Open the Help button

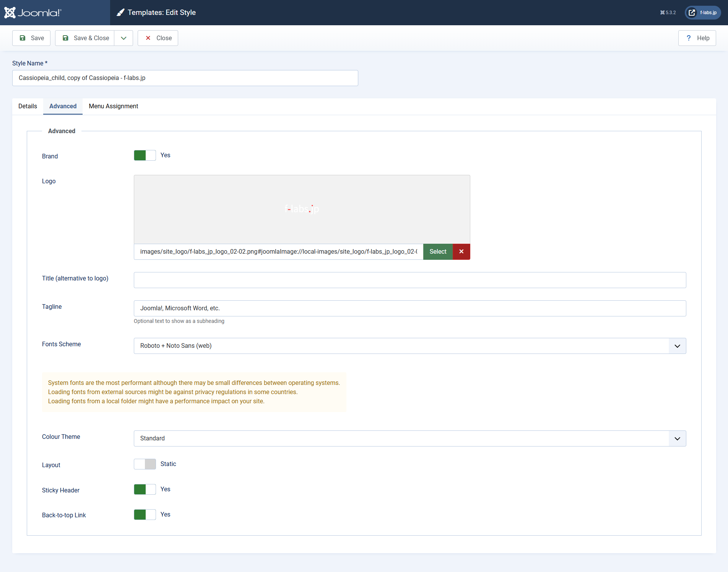[697, 38]
